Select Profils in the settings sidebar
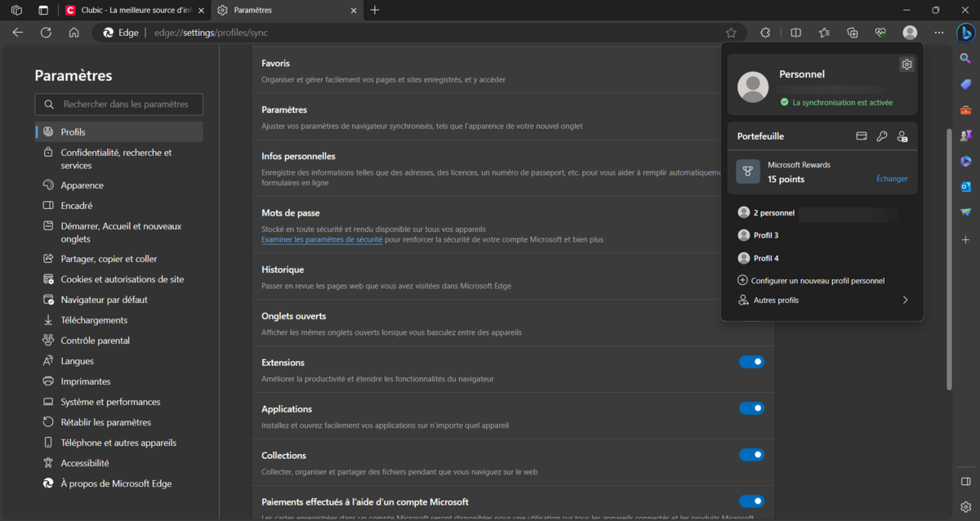 pos(119,131)
